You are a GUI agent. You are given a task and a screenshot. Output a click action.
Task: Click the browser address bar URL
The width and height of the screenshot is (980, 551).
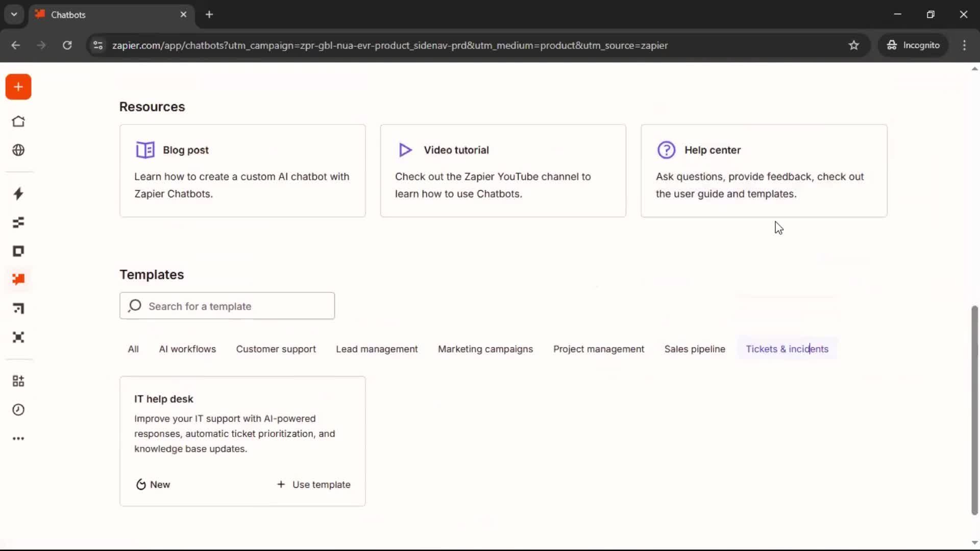tap(390, 45)
